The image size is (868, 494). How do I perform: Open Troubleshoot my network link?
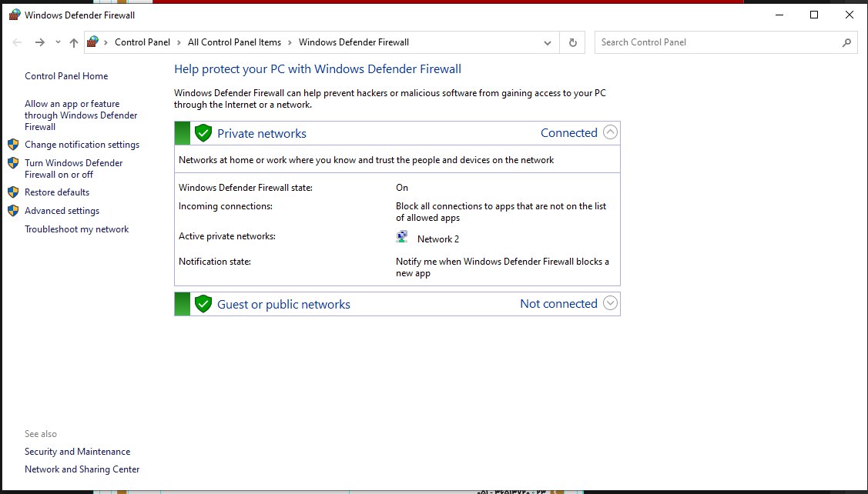(x=76, y=229)
